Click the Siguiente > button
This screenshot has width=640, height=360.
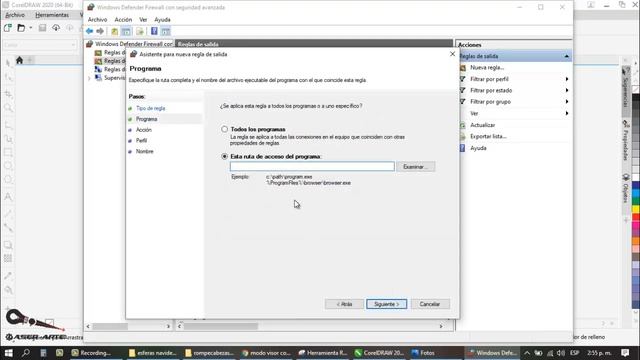[x=386, y=304]
